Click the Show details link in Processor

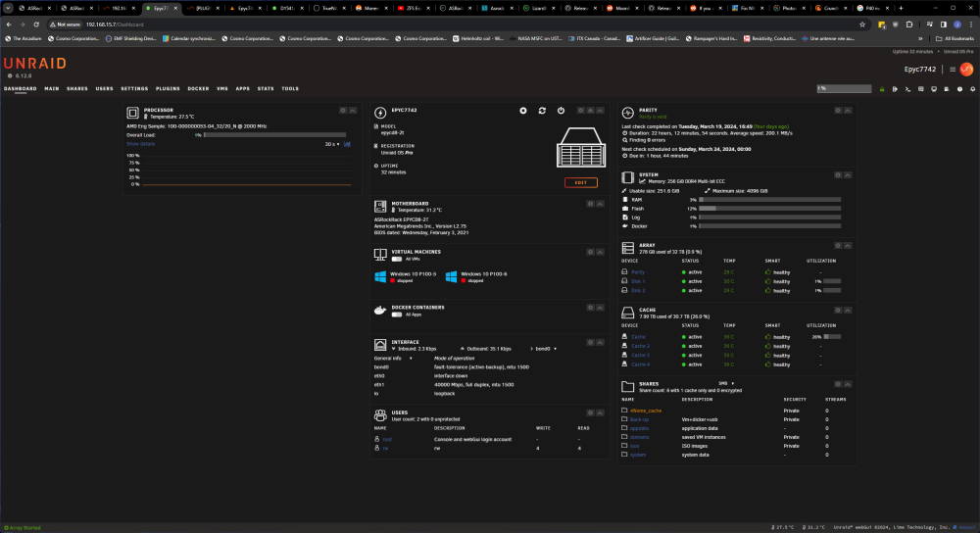[140, 144]
